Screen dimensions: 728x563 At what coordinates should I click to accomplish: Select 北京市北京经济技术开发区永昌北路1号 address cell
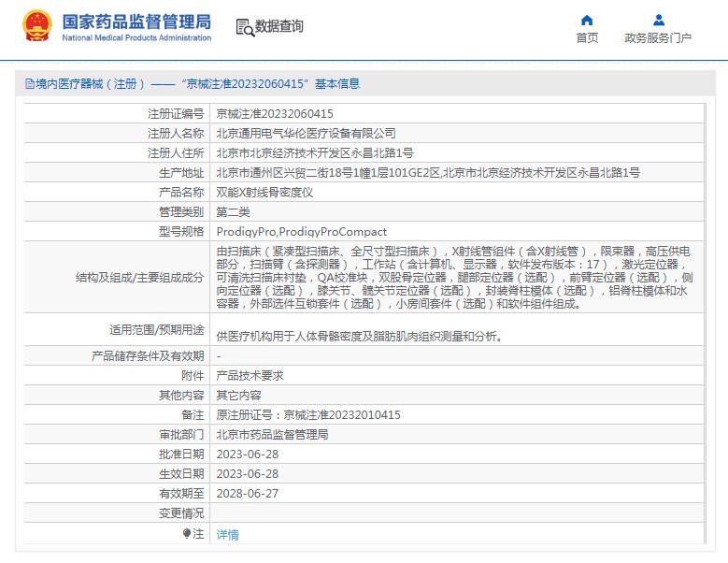315,152
